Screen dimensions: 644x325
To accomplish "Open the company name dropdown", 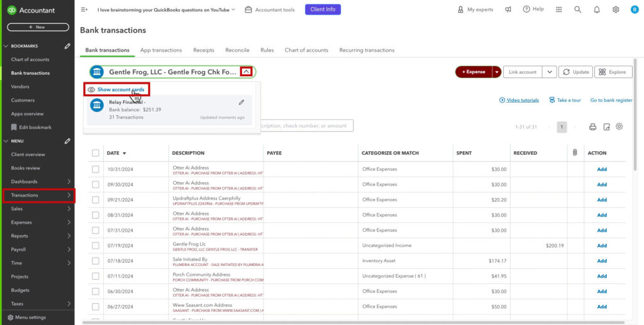I will [x=166, y=9].
